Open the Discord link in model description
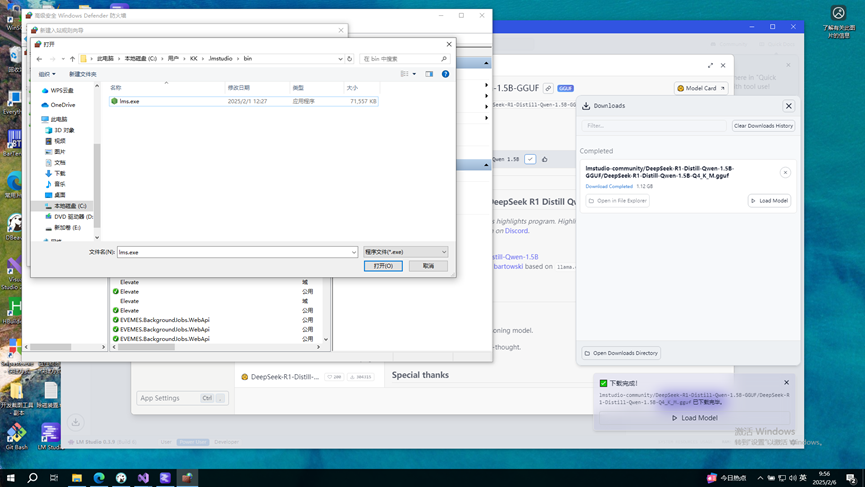Viewport: 865px width, 487px height. click(x=516, y=231)
